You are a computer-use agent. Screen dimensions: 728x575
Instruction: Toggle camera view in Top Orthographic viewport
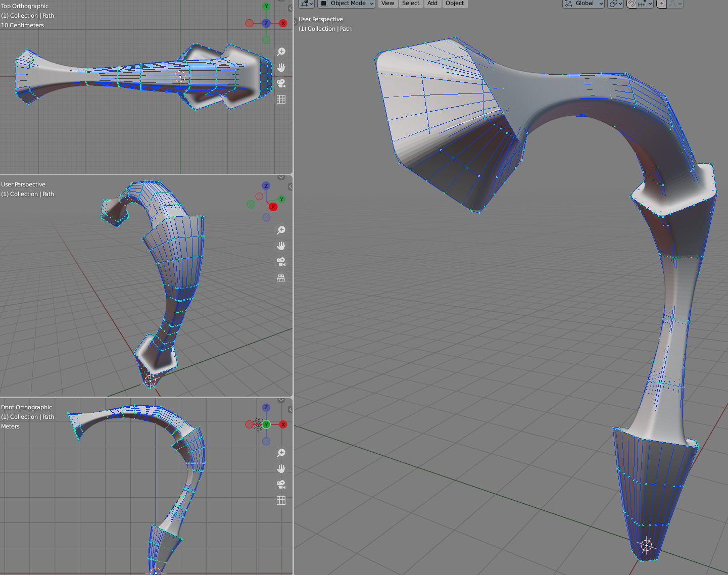281,83
